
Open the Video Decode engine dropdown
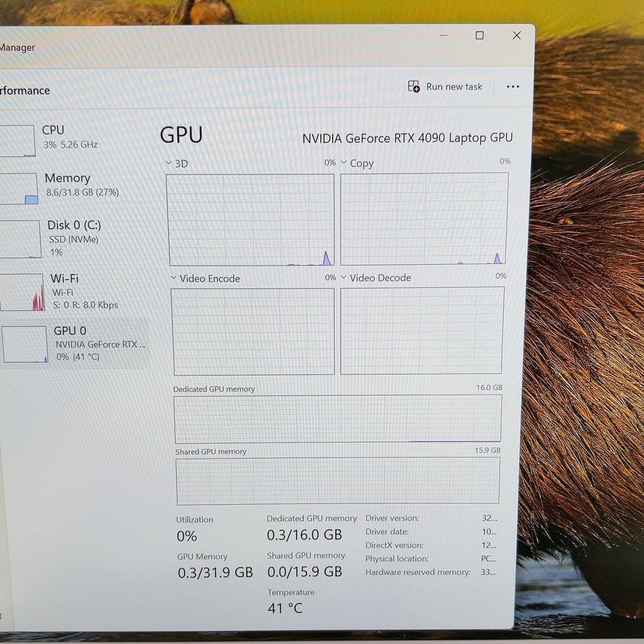pyautogui.click(x=343, y=277)
